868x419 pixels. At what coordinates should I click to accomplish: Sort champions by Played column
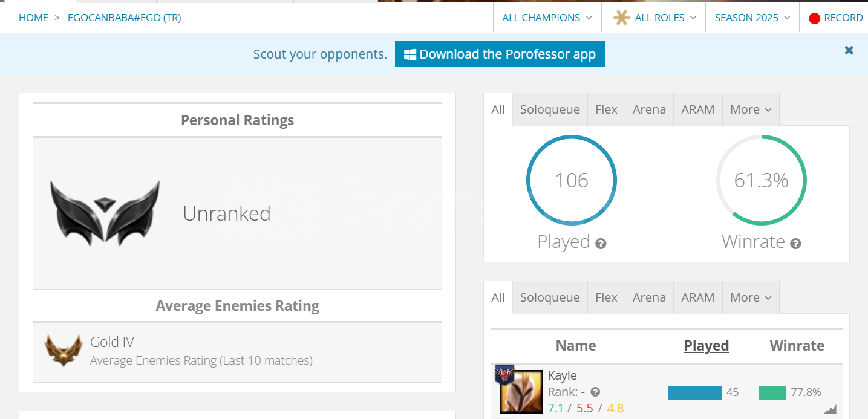[x=706, y=346]
